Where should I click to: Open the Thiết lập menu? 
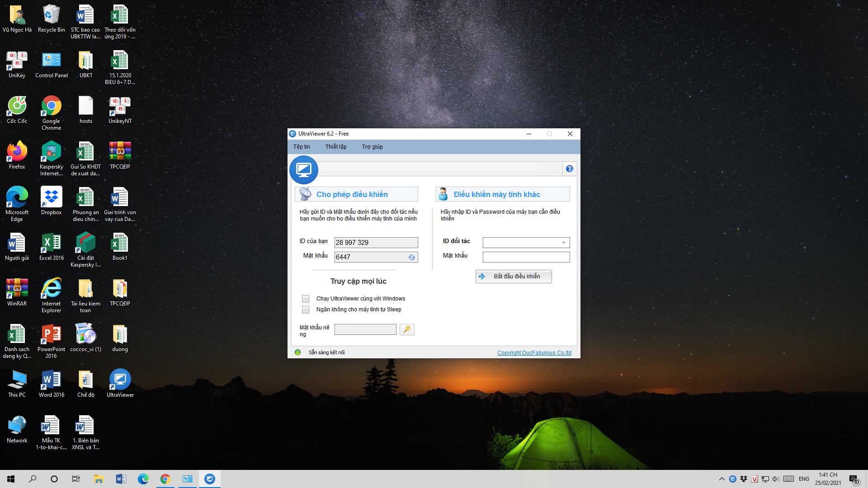(x=336, y=147)
